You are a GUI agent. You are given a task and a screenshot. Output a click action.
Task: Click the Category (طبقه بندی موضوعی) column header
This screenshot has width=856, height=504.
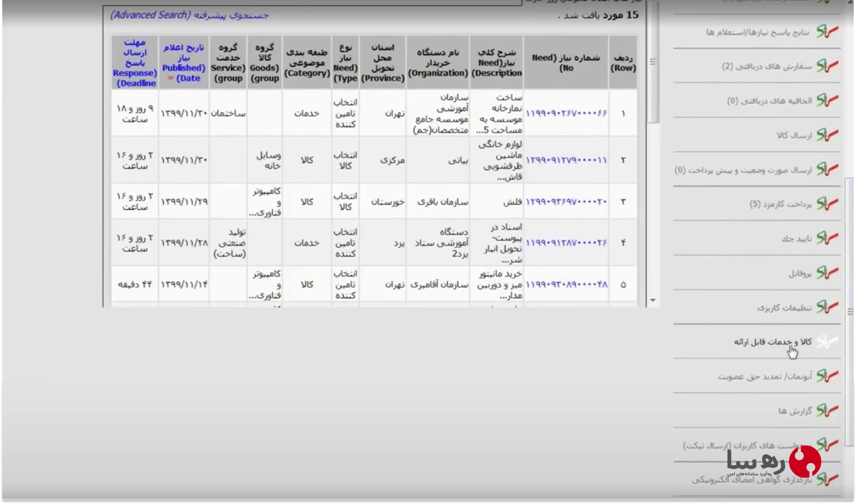[307, 63]
